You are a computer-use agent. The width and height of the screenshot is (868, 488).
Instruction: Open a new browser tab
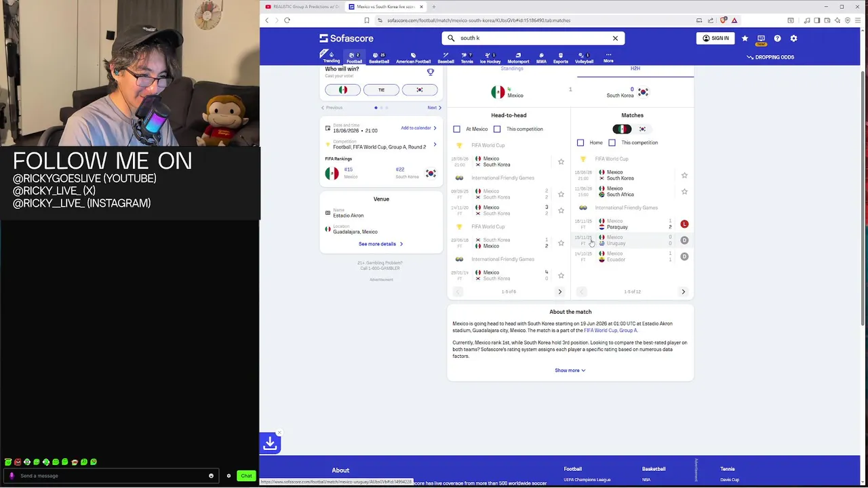coord(433,7)
